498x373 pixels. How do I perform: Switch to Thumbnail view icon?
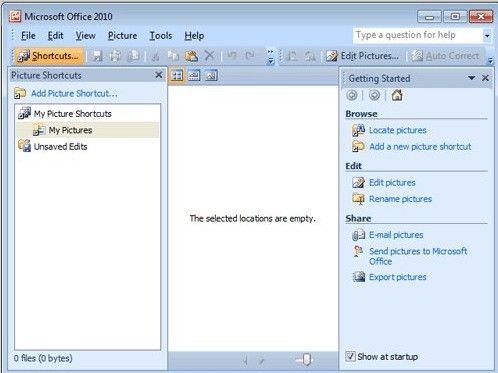[177, 76]
